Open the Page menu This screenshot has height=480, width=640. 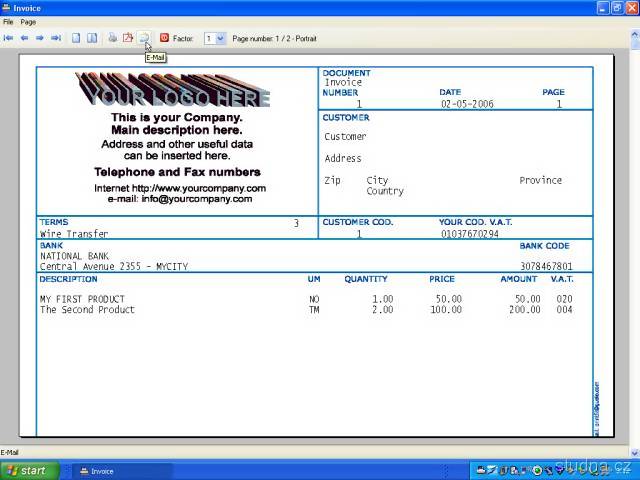point(28,21)
